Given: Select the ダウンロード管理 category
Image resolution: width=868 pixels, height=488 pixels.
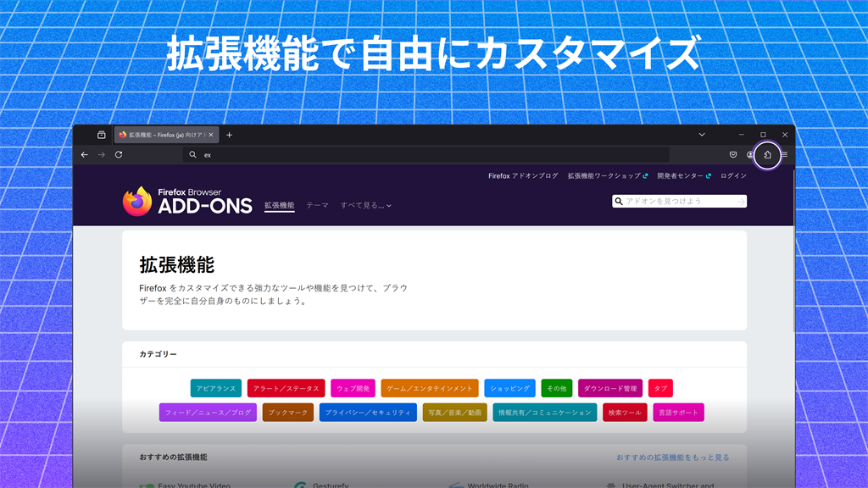Looking at the screenshot, I should [x=610, y=388].
